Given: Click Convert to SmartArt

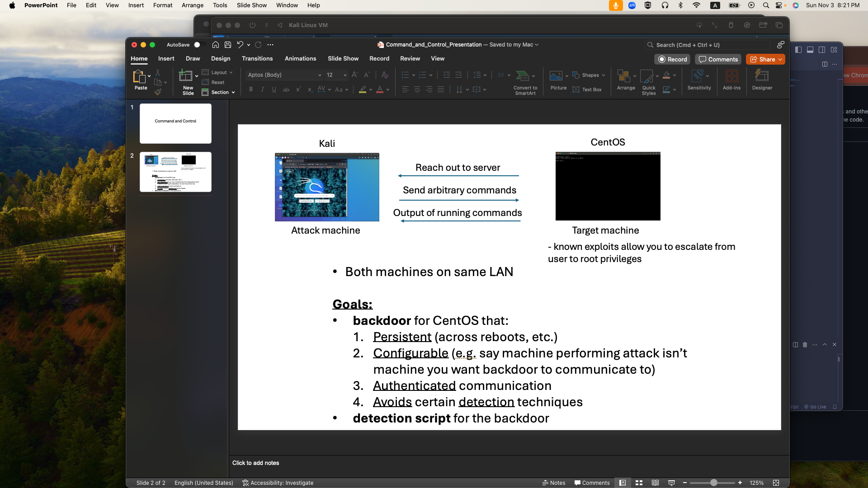Looking at the screenshot, I should (525, 82).
